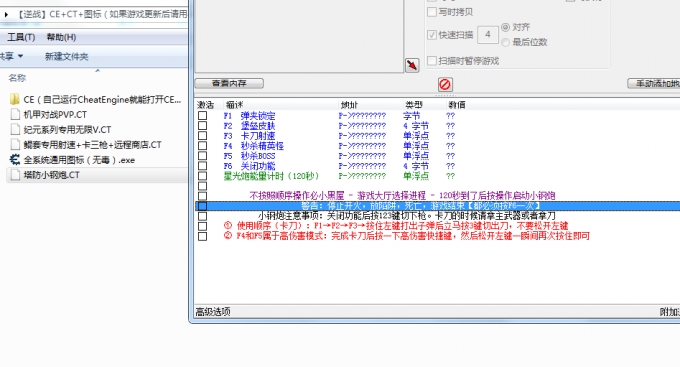Open the CE folder icon

point(15,99)
